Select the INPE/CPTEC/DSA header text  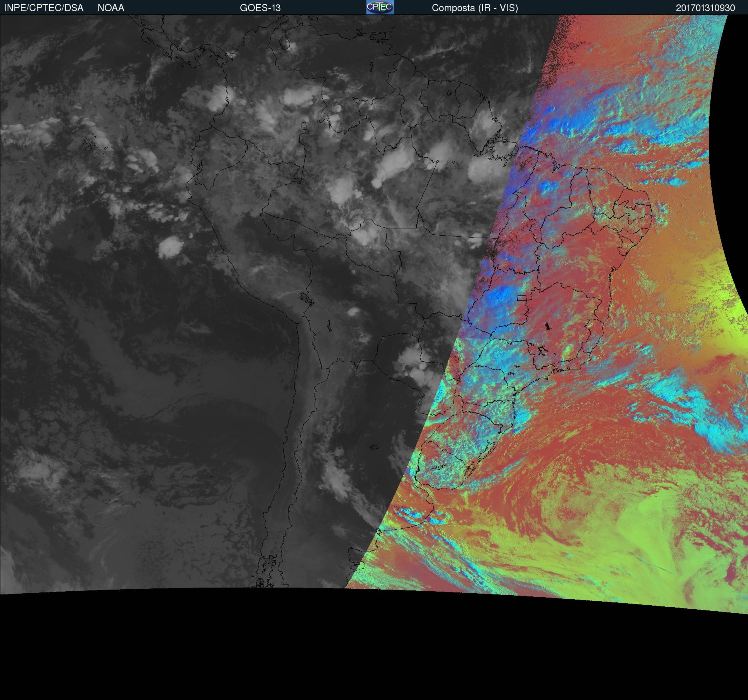[44, 8]
